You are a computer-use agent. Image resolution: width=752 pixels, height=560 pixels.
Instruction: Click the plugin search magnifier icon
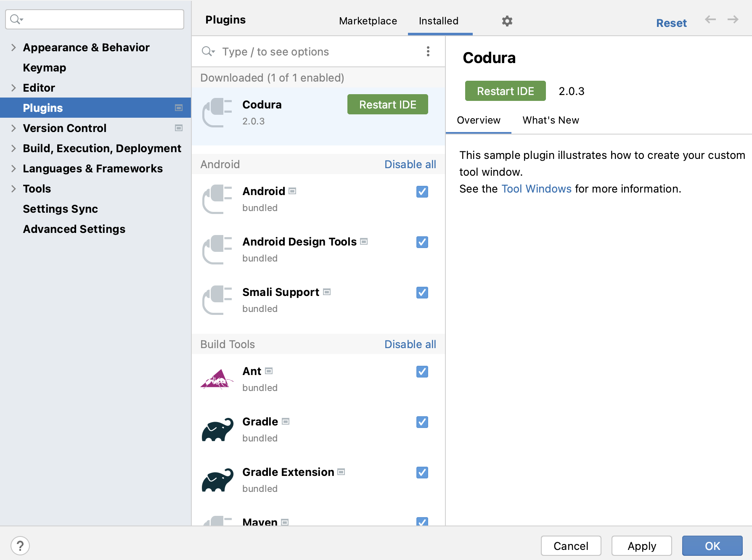[x=208, y=51]
